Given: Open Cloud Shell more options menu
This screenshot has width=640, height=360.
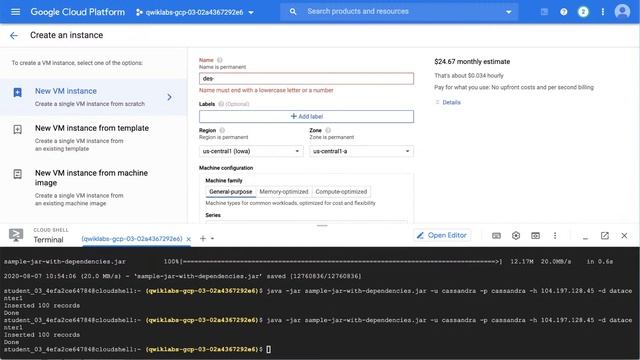Looking at the screenshot, I should coord(555,236).
